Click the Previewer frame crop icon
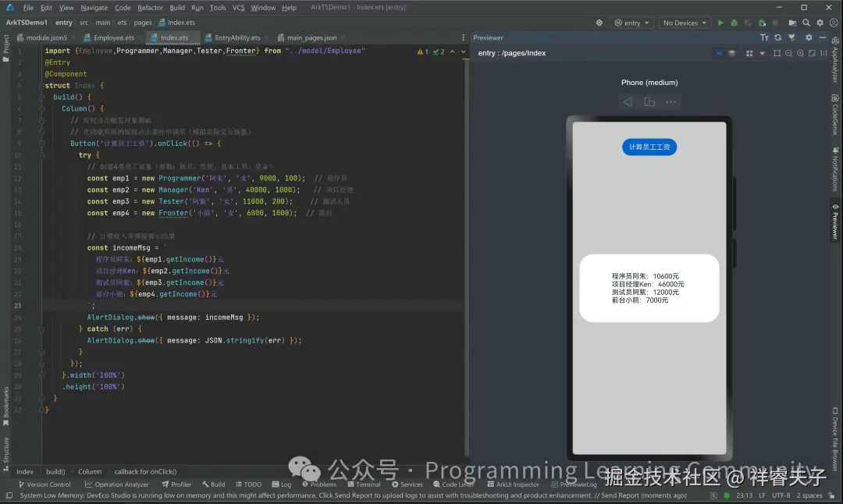The width and height of the screenshot is (843, 504). coord(777,53)
